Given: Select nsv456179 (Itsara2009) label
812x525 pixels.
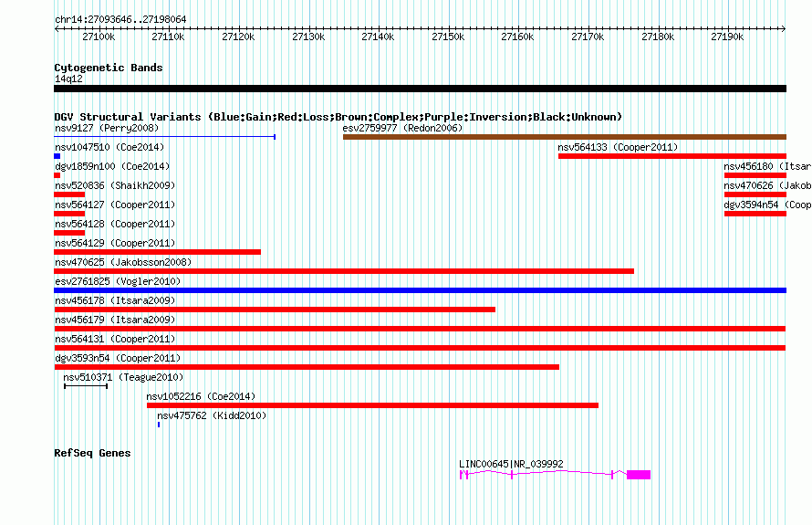Looking at the screenshot, I should 115,320.
